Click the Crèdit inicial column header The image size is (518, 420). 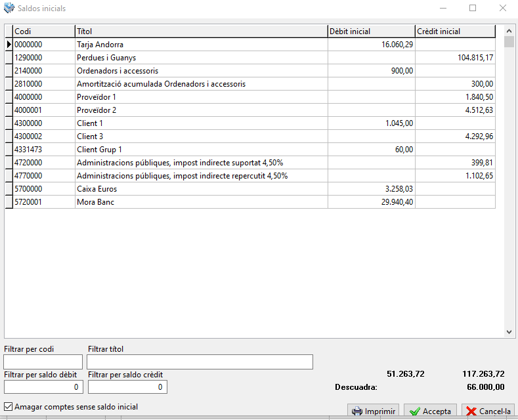[456, 31]
